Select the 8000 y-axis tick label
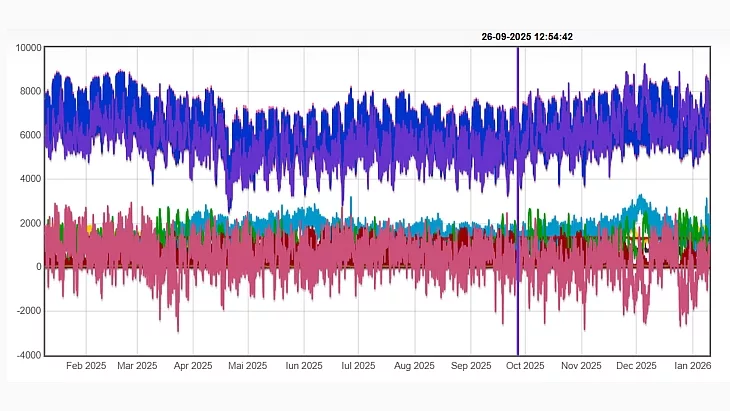This screenshot has height=411, width=730. 29,92
